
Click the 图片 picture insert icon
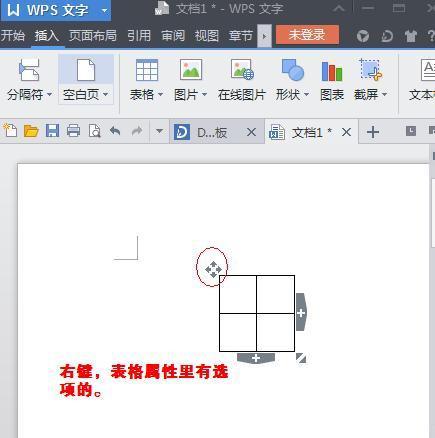click(191, 69)
